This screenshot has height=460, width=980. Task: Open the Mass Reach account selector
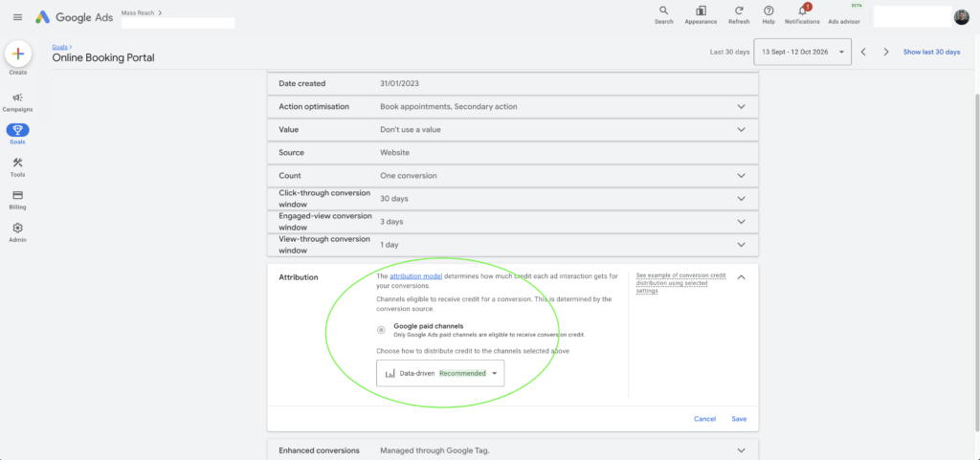[142, 12]
